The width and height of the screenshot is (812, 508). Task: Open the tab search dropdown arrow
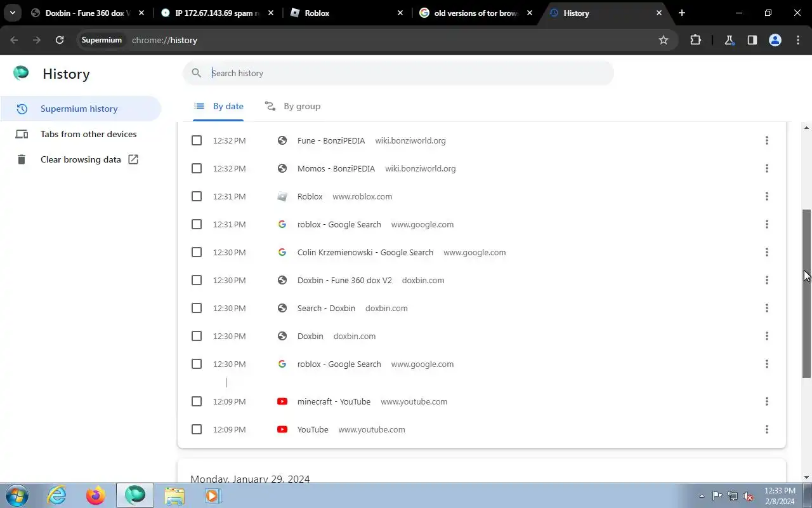click(12, 13)
